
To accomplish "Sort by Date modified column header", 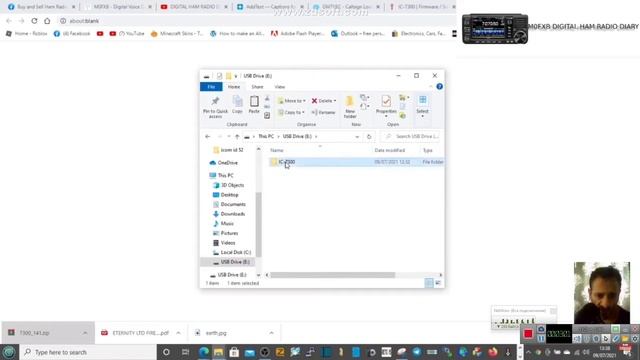I will click(x=390, y=150).
